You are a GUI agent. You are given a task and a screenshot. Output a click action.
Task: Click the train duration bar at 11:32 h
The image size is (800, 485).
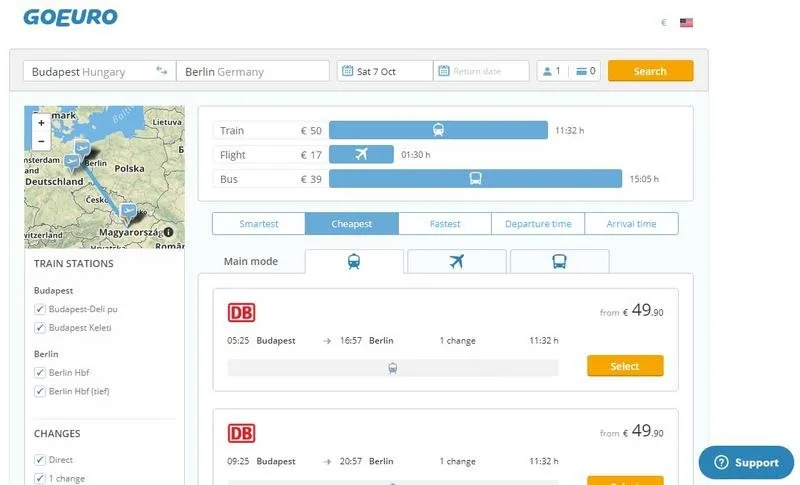click(x=438, y=130)
